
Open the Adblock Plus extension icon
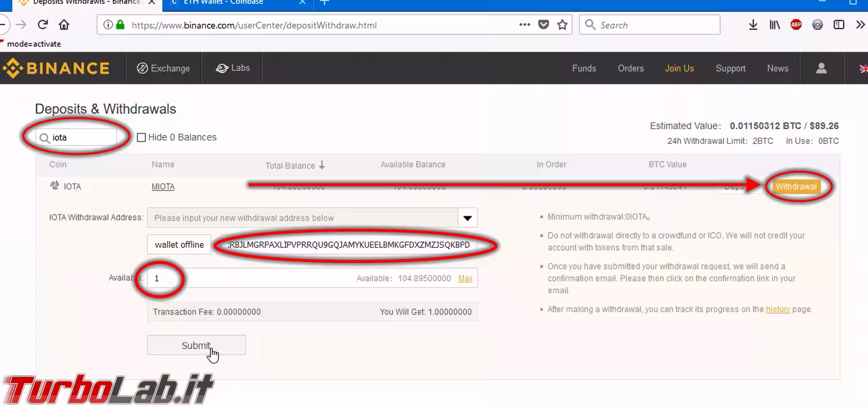coord(796,25)
